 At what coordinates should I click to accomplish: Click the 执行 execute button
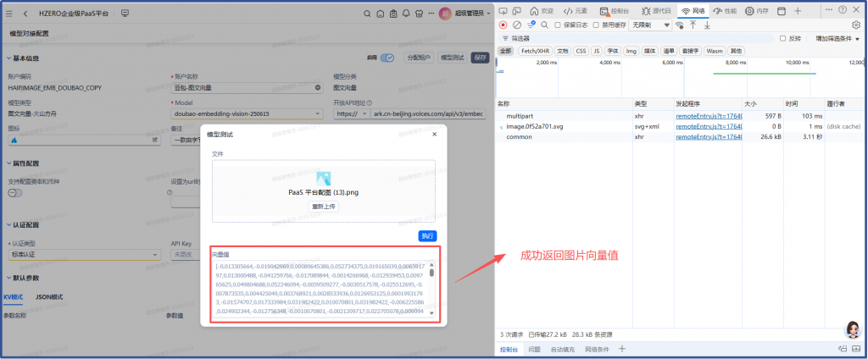[427, 235]
